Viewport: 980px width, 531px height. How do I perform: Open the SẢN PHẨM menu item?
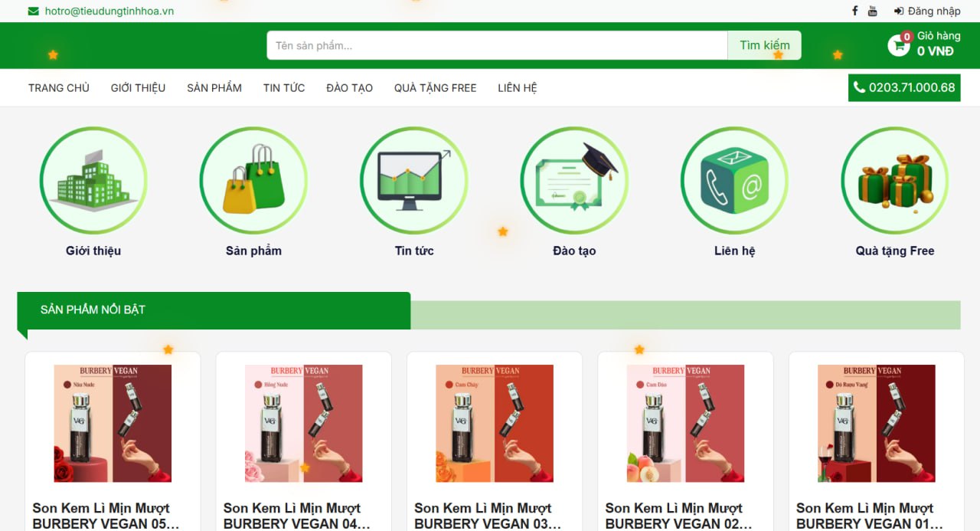[214, 87]
